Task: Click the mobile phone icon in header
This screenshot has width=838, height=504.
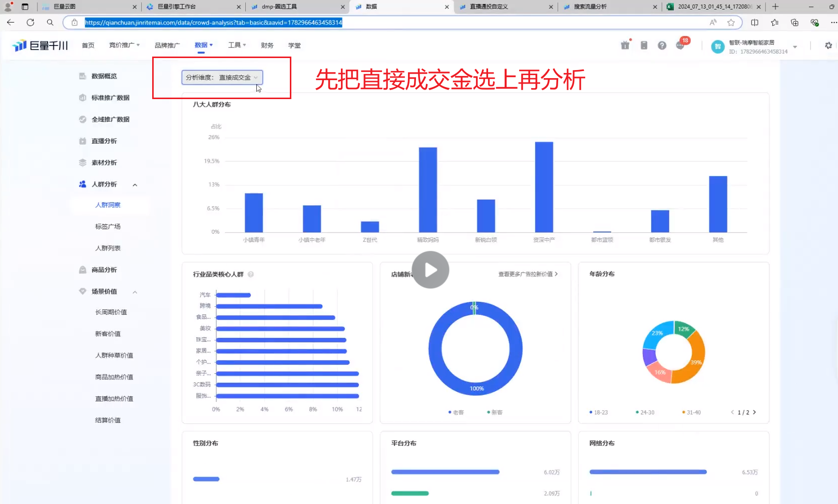Action: (644, 46)
